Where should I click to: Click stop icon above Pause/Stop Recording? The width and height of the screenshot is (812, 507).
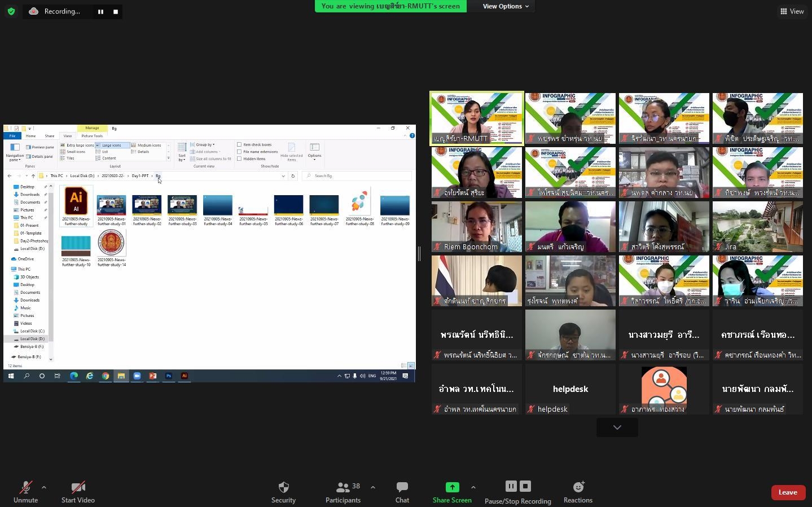(x=525, y=486)
